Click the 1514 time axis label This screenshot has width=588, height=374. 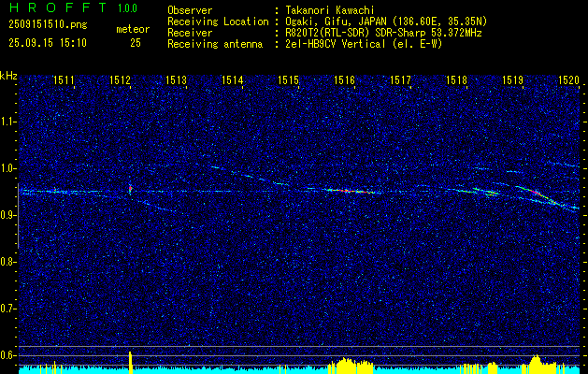point(232,79)
